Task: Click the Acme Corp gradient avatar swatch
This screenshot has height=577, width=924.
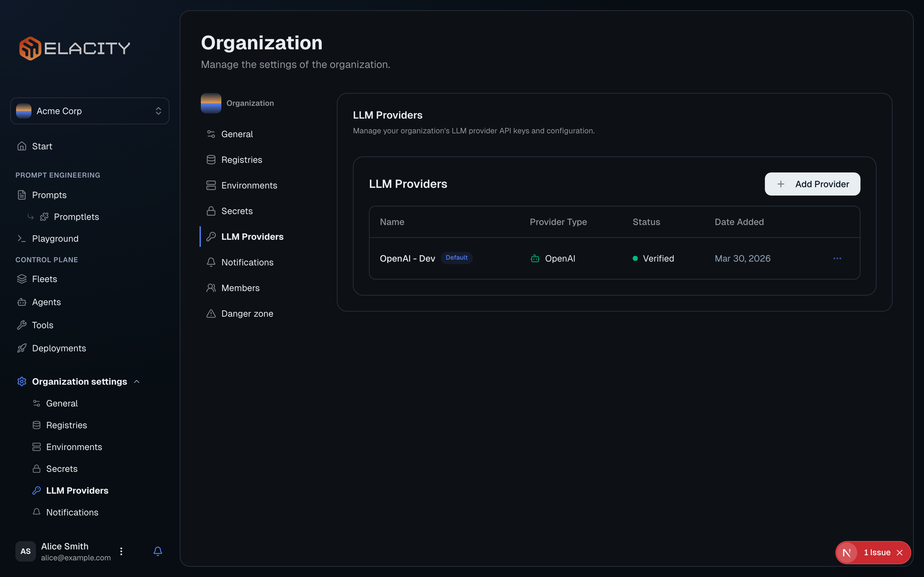Action: (24, 111)
